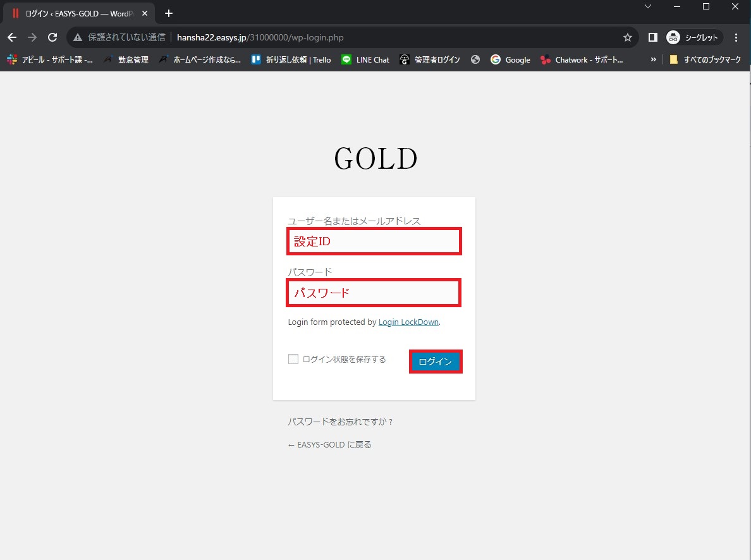Image resolution: width=751 pixels, height=560 pixels.
Task: Open the browser side panel icon
Action: click(x=653, y=37)
